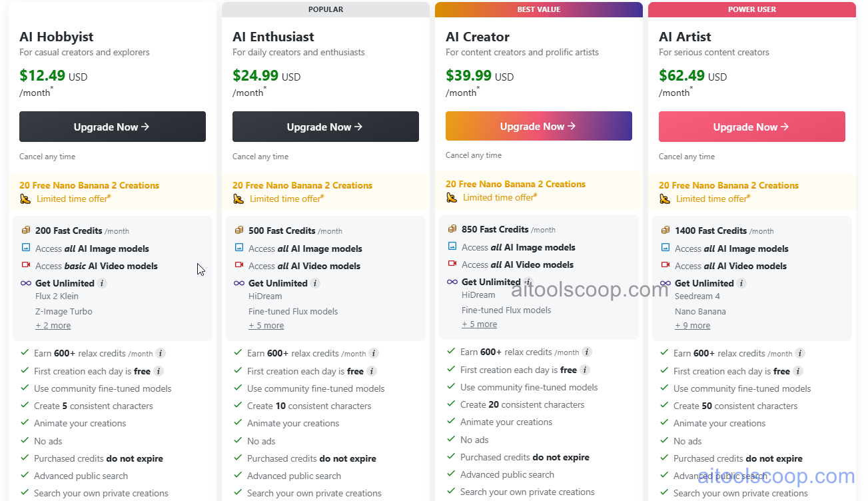Click the checkmark beside Animate your creations in AI Enthusiast

237,423
